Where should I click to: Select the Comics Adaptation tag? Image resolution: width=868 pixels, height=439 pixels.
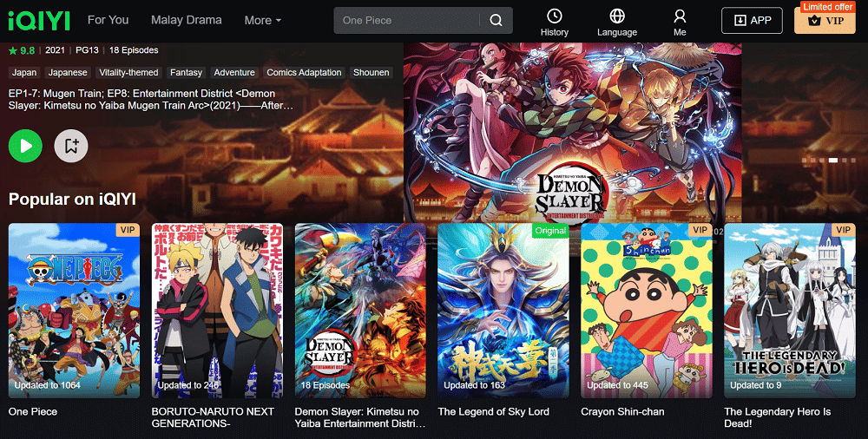click(x=304, y=73)
